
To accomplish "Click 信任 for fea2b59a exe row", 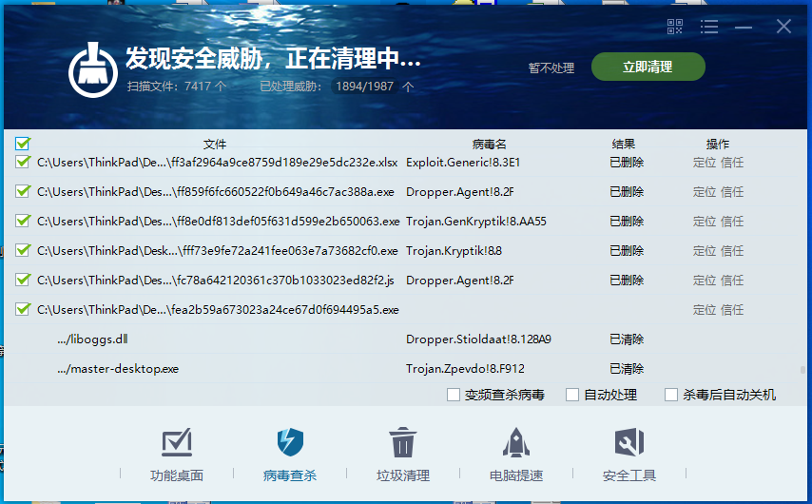I will click(x=732, y=310).
